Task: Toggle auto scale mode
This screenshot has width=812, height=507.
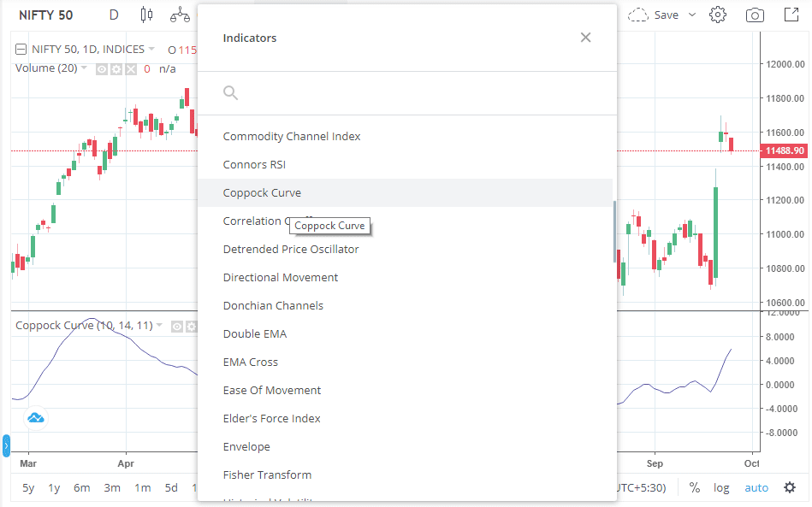Action: [756, 487]
